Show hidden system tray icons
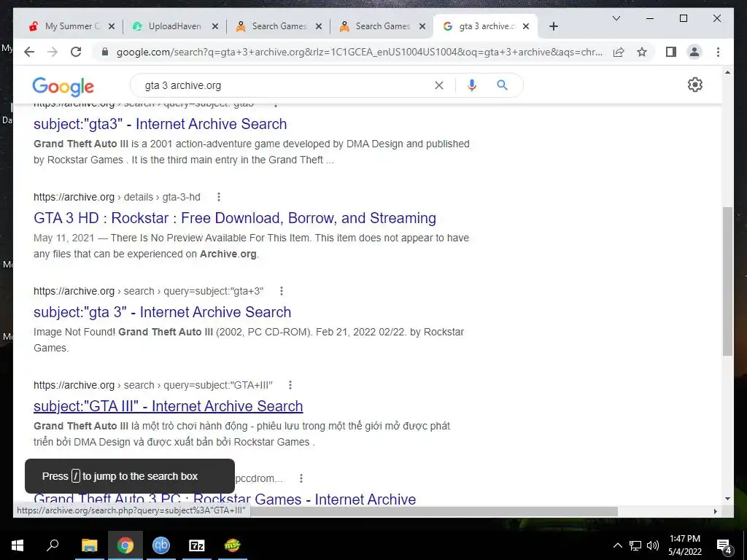Image resolution: width=747 pixels, height=560 pixels. [617, 545]
